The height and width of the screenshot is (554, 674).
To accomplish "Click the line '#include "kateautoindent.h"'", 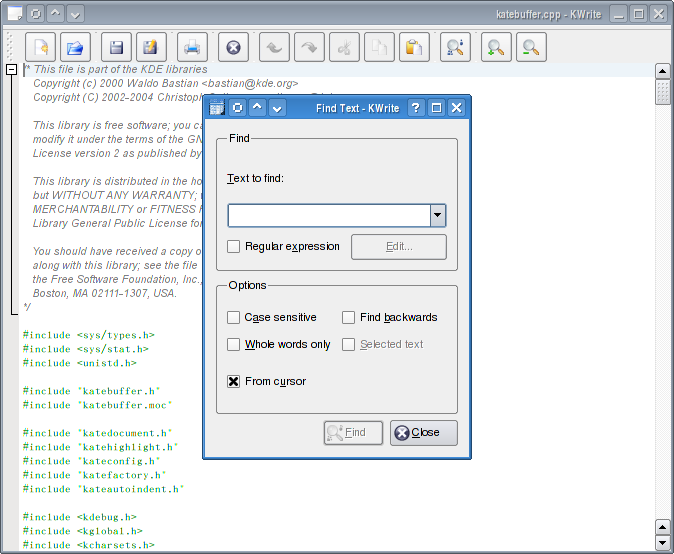I will [103, 489].
